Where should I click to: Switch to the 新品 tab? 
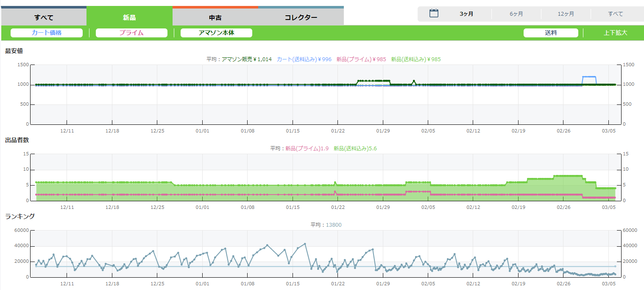(x=129, y=17)
